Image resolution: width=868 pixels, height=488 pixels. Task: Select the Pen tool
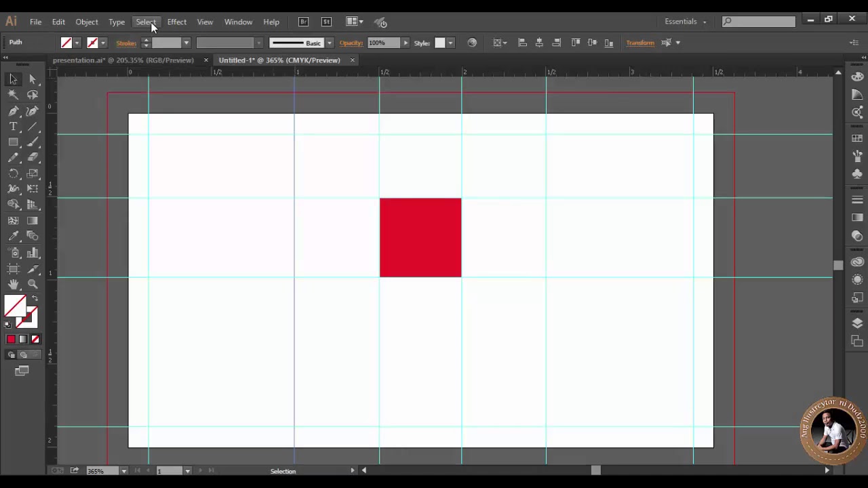[x=13, y=111]
